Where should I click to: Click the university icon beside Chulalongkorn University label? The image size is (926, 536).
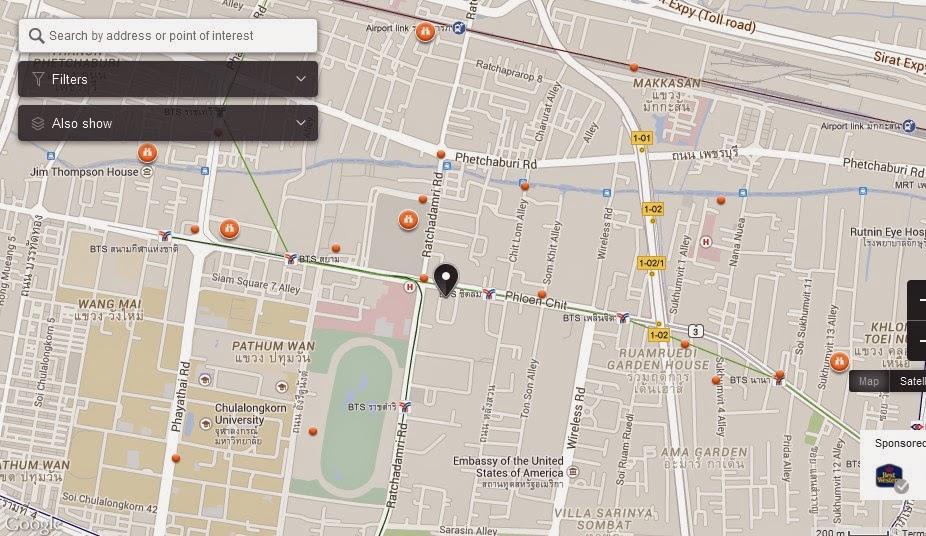coord(206,423)
